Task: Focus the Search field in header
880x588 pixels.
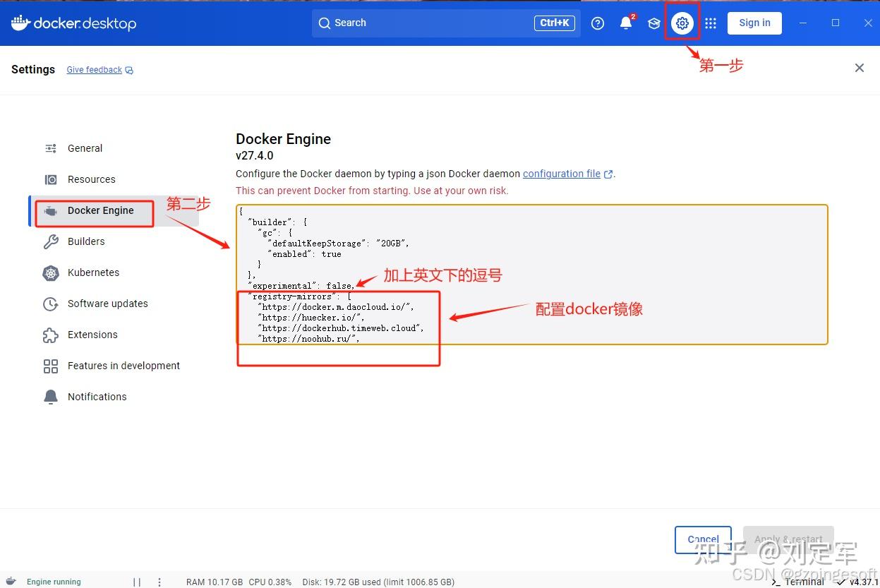Action: pos(446,23)
